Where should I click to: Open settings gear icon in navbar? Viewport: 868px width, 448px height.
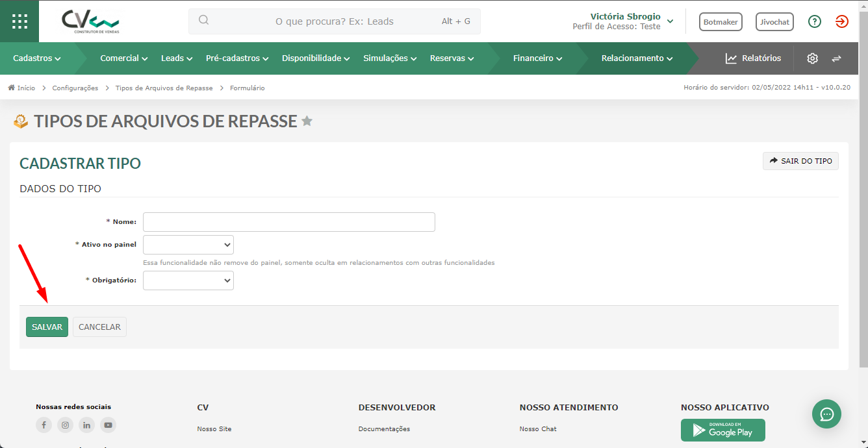[813, 58]
